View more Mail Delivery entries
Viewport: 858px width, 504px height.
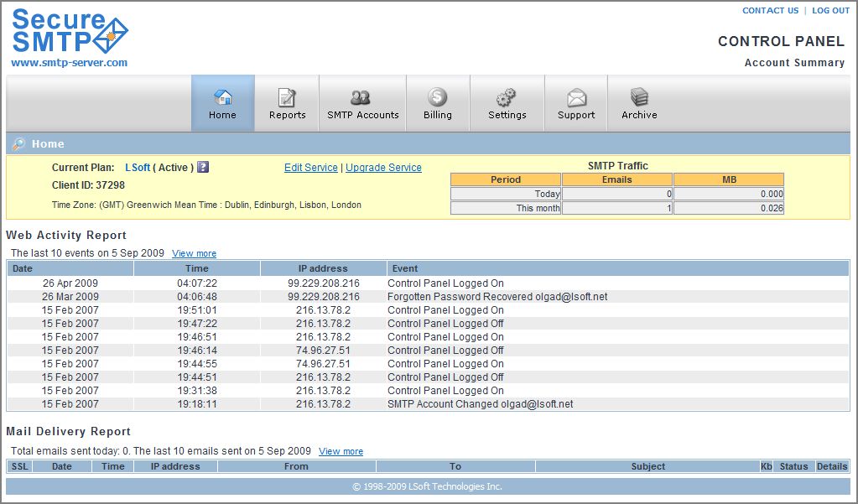pyautogui.click(x=341, y=451)
